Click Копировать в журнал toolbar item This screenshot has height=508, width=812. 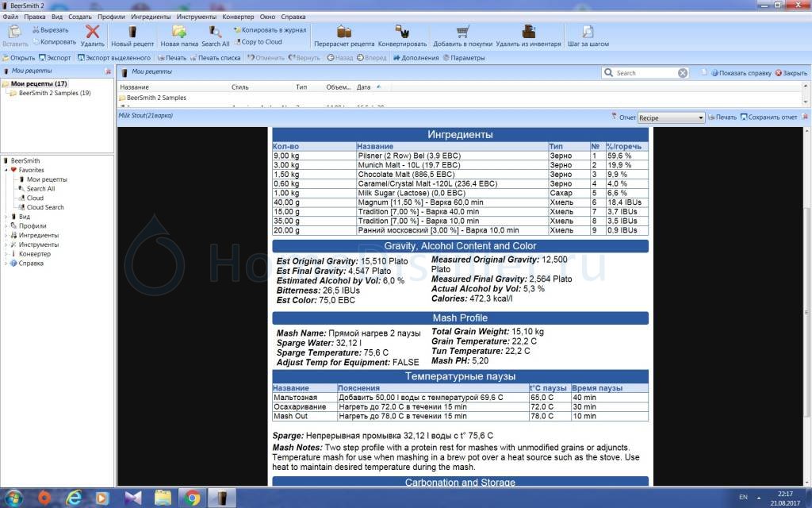tap(270, 30)
